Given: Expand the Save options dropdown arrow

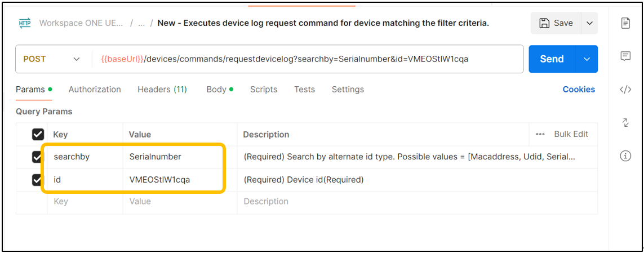Looking at the screenshot, I should (589, 23).
